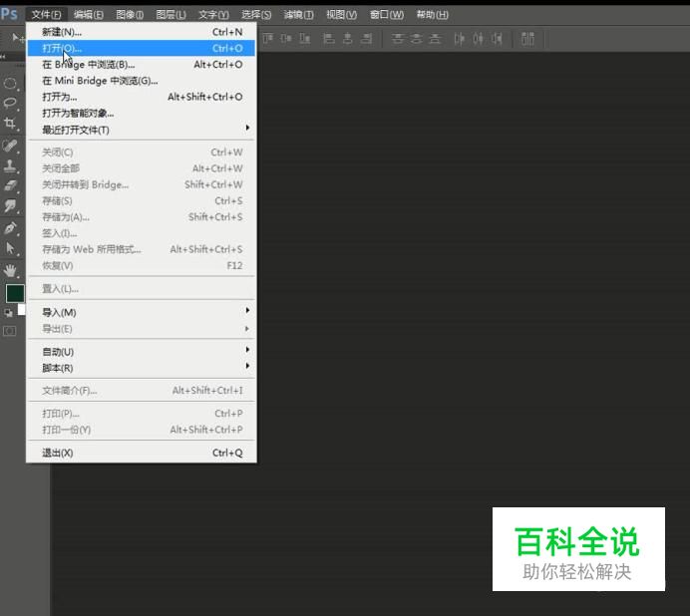Choose 在 Mini Bridge 中浏览(G)...
This screenshot has height=616, width=690.
point(142,81)
